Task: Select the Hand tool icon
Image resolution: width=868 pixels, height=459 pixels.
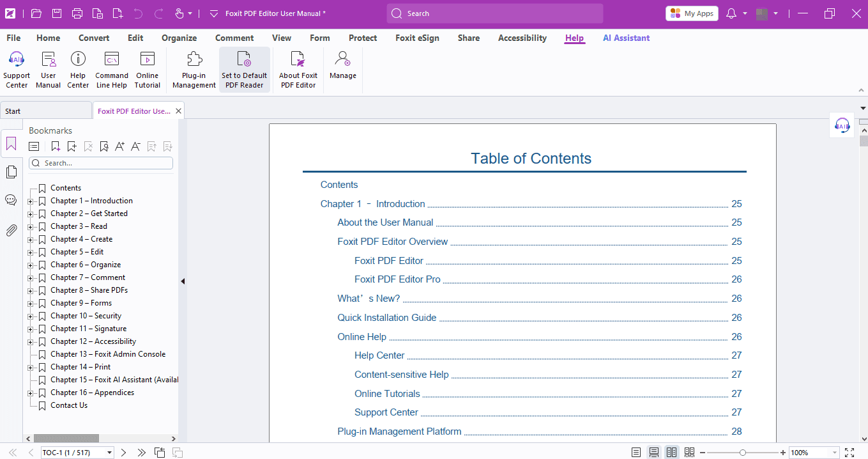Action: [179, 13]
